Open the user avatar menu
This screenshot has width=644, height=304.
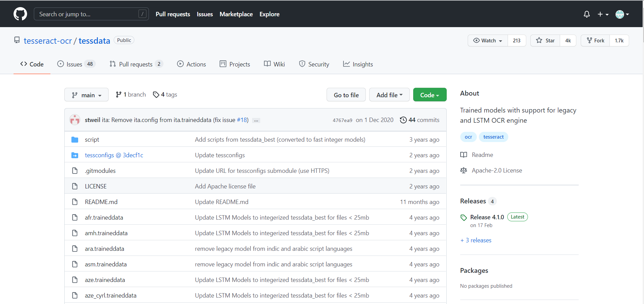point(622,14)
